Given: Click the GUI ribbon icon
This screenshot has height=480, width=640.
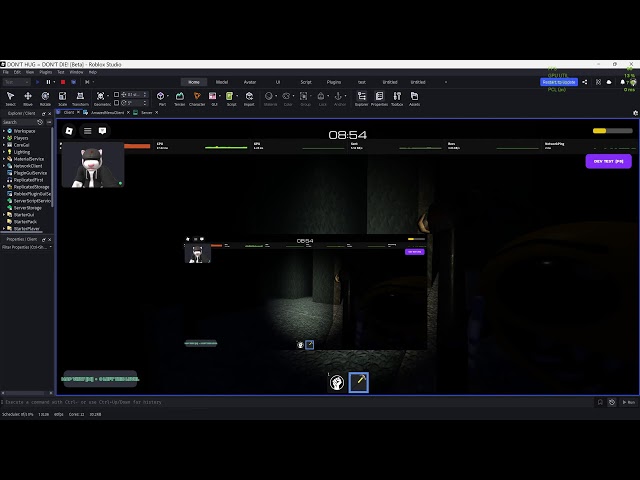Looking at the screenshot, I should [x=213, y=98].
